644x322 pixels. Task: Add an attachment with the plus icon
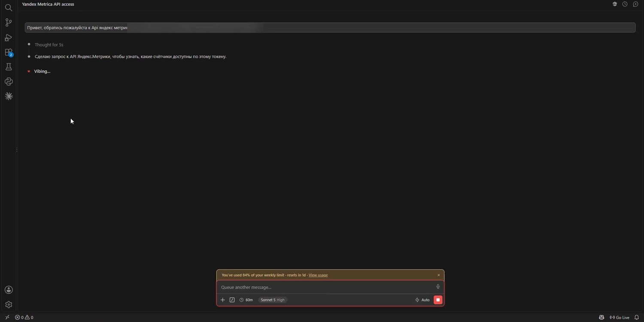(223, 300)
